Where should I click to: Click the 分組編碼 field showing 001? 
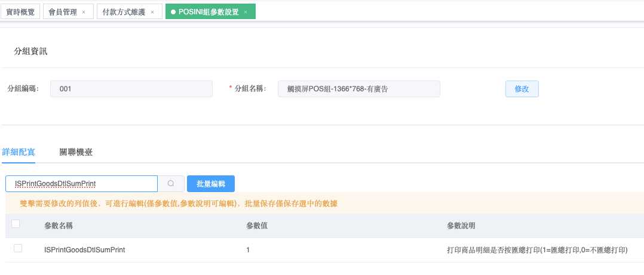(131, 89)
